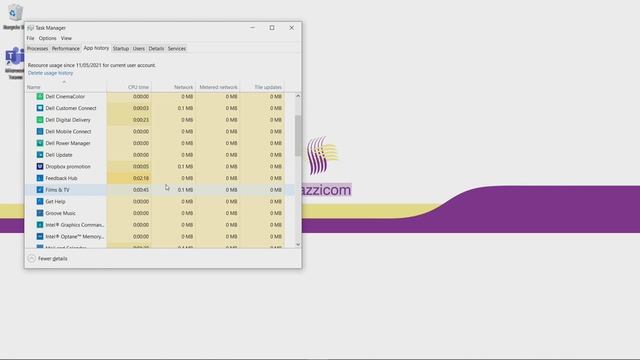Switch to the Processes tab
This screenshot has height=360, width=640.
(38, 49)
